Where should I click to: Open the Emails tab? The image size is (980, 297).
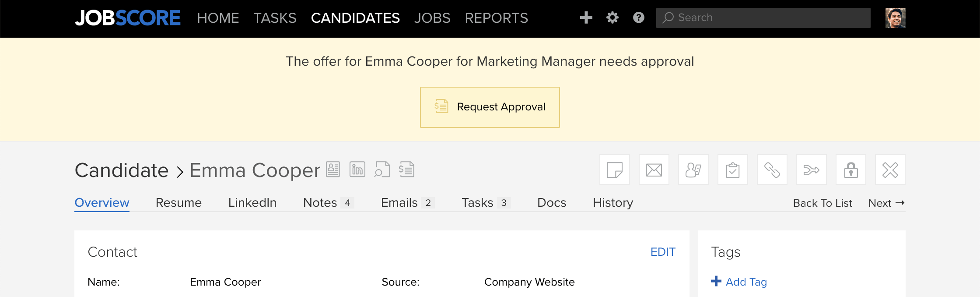[408, 203]
